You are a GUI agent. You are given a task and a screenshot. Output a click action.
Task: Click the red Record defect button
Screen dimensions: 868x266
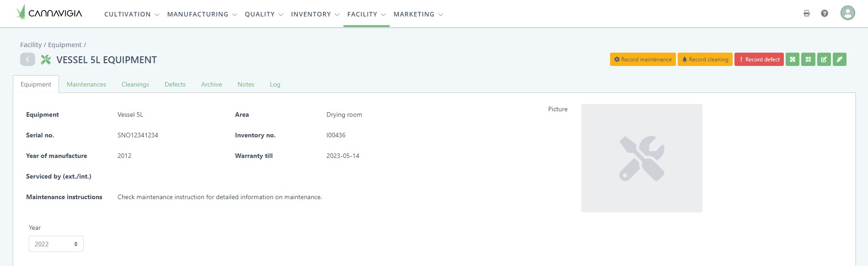tap(759, 60)
